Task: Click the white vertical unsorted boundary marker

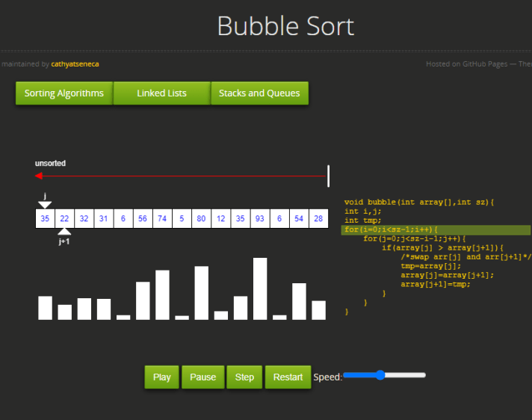Action: point(328,176)
